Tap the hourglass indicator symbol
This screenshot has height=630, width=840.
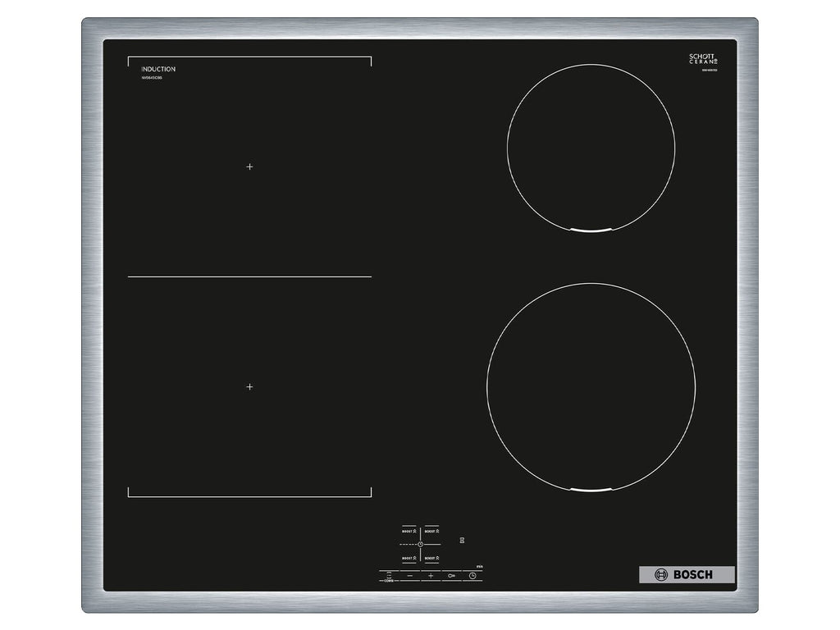462,540
